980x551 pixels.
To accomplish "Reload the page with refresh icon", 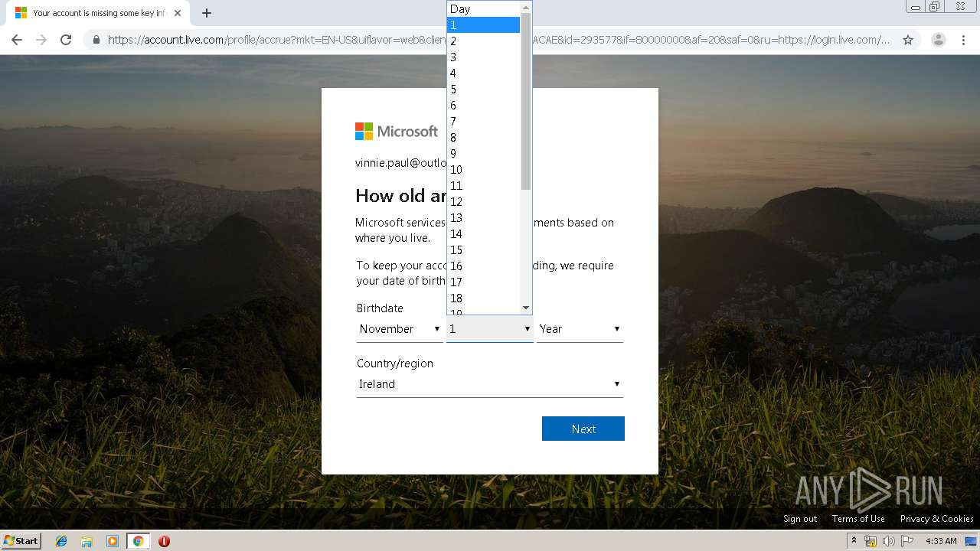I will (x=66, y=40).
